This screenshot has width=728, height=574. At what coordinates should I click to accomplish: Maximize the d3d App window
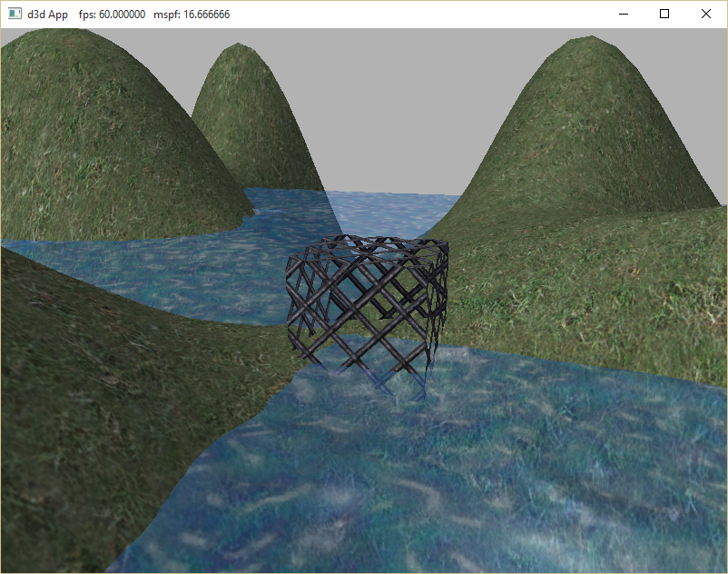(x=664, y=15)
